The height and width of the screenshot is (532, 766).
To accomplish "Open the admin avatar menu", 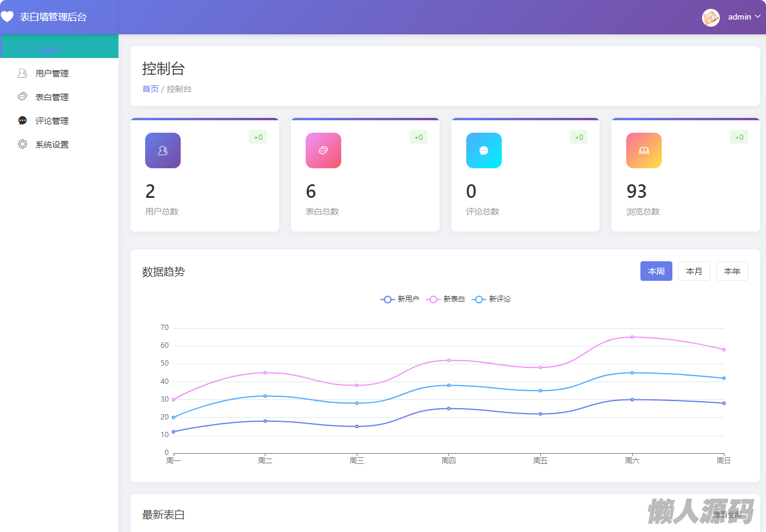I will (711, 18).
